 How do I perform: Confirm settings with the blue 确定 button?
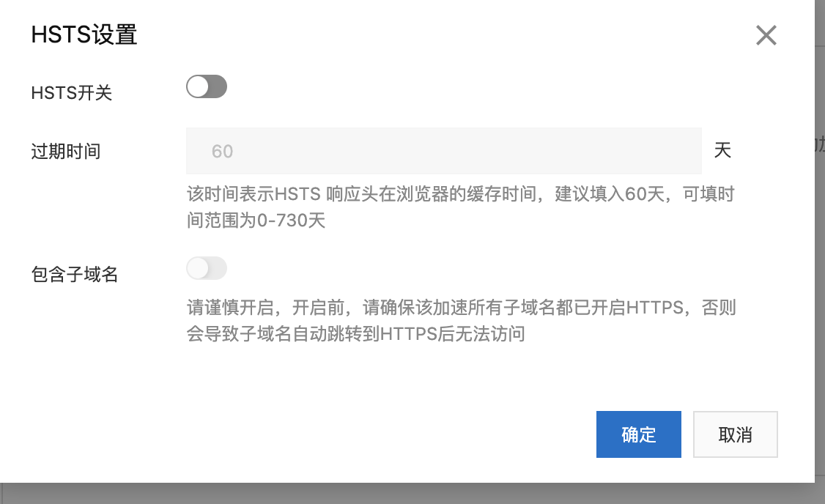coord(638,434)
